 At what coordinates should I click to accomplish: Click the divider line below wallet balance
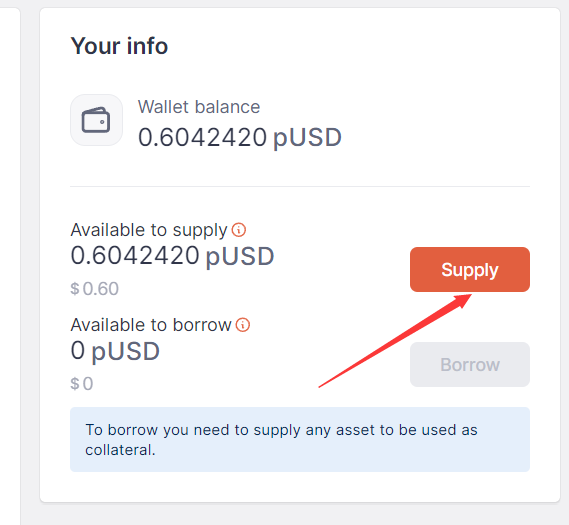(300, 186)
